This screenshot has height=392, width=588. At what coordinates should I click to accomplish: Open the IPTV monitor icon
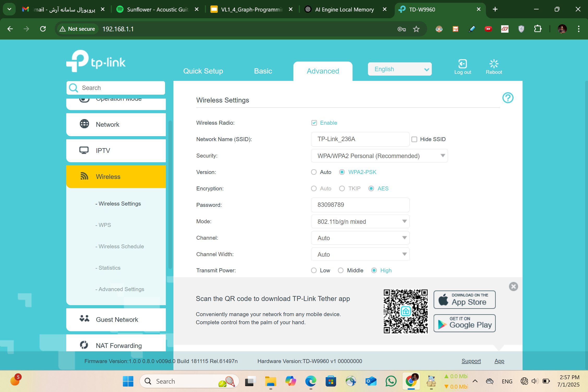click(x=84, y=150)
